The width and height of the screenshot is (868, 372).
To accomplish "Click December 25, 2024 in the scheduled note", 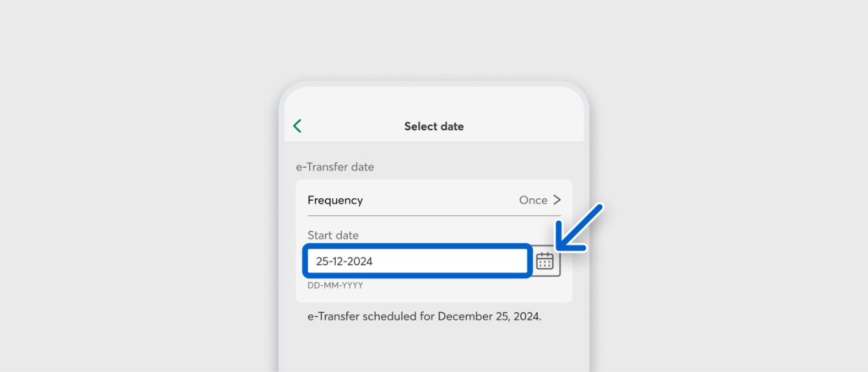I will (x=490, y=316).
